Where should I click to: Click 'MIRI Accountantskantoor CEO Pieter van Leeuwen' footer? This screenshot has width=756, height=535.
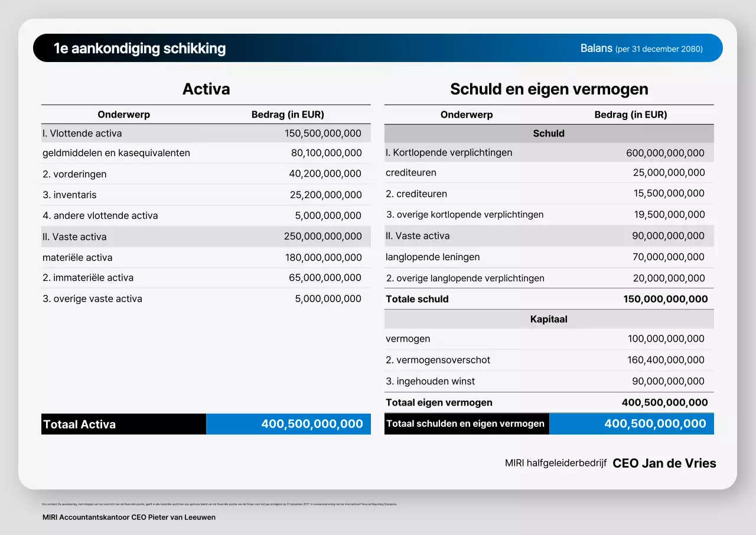(129, 517)
